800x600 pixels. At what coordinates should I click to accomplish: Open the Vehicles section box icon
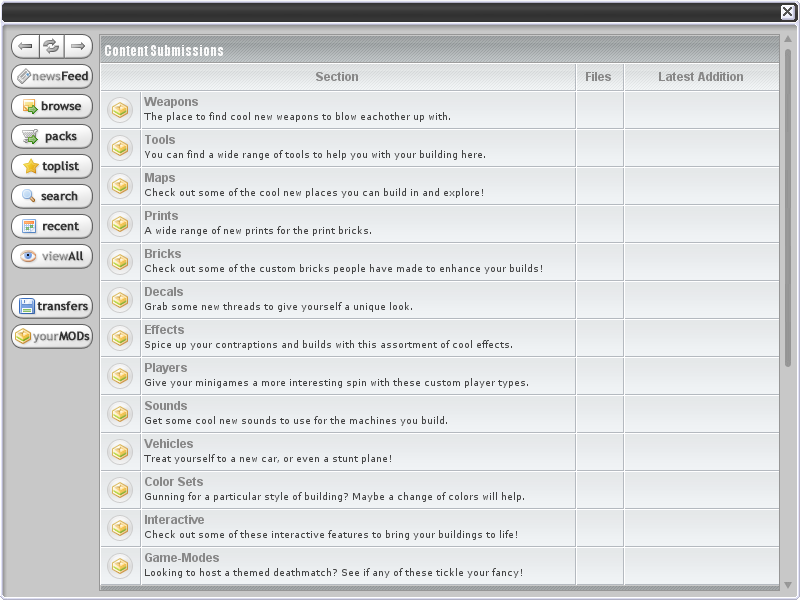pos(120,452)
